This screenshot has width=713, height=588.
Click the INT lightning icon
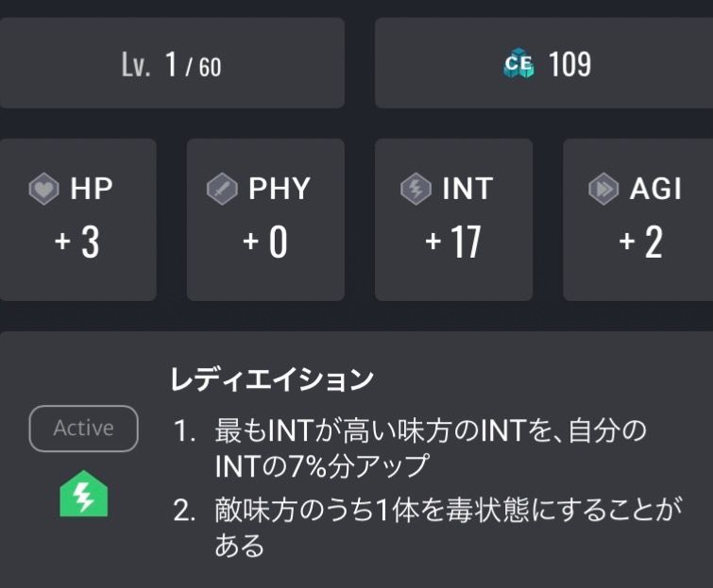point(416,189)
